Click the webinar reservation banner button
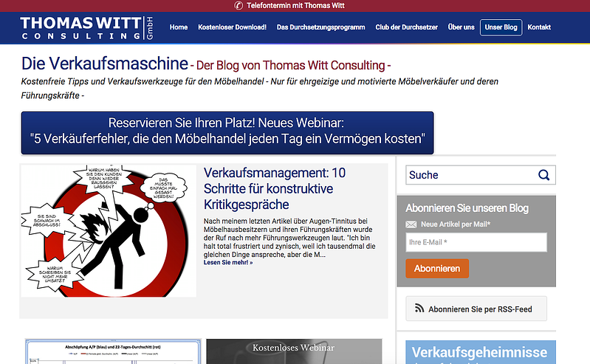This screenshot has width=590, height=364. [x=227, y=132]
